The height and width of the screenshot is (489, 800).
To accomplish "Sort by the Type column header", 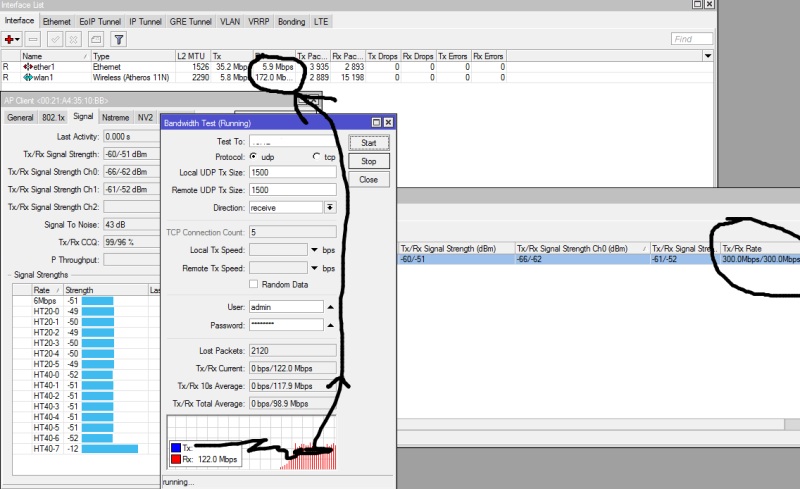I will (x=133, y=56).
